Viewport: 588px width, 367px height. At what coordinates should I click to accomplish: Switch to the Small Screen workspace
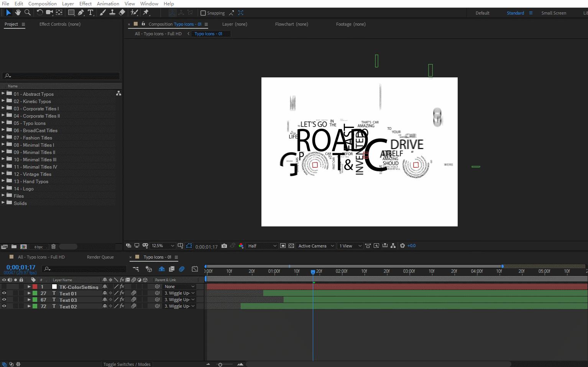(x=554, y=13)
